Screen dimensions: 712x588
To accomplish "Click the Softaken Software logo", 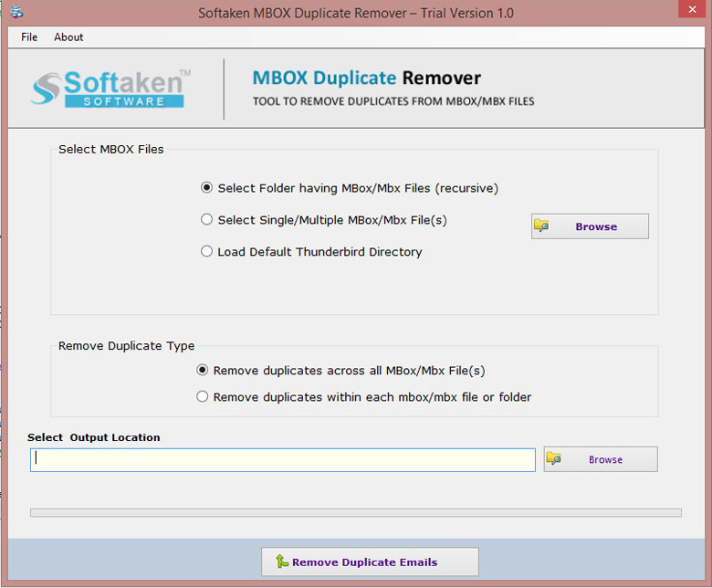I will 111,89.
